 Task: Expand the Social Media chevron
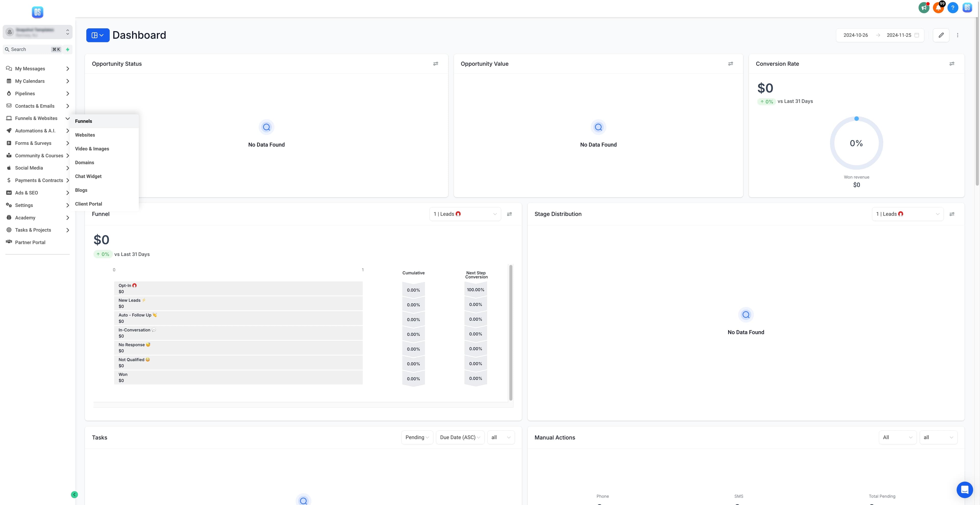68,168
